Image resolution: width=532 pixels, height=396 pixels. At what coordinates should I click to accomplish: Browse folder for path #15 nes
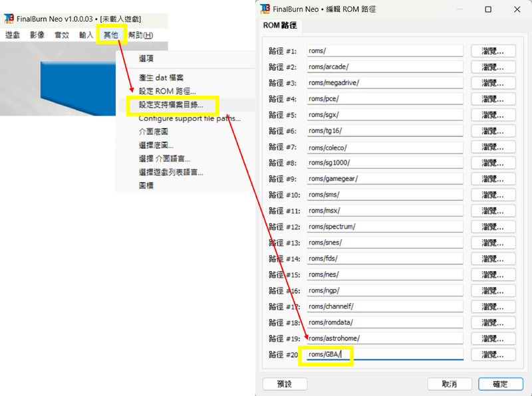click(x=493, y=274)
